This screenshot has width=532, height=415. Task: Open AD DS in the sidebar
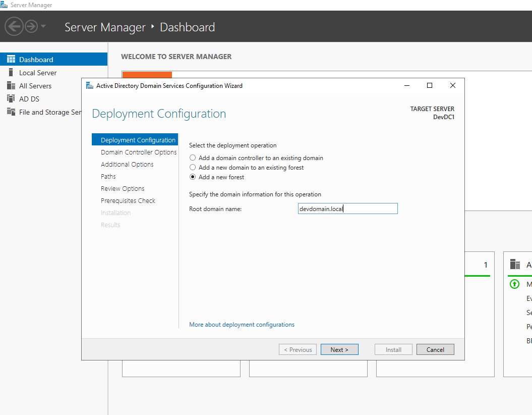point(41,99)
